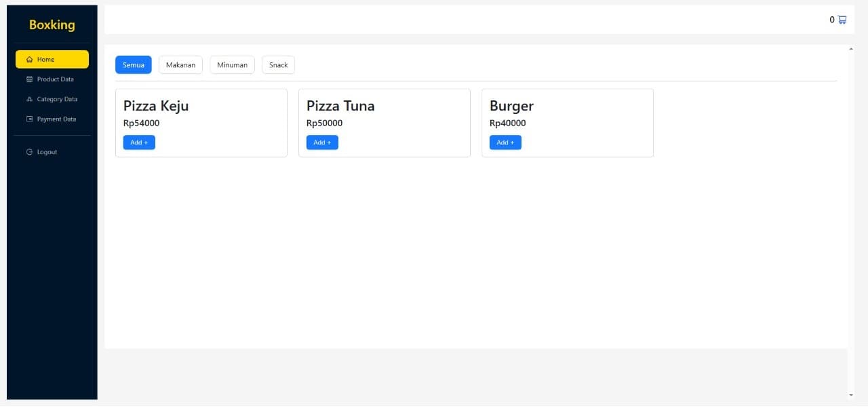This screenshot has width=868, height=407.
Task: Open Product Data menu item
Action: coord(55,79)
